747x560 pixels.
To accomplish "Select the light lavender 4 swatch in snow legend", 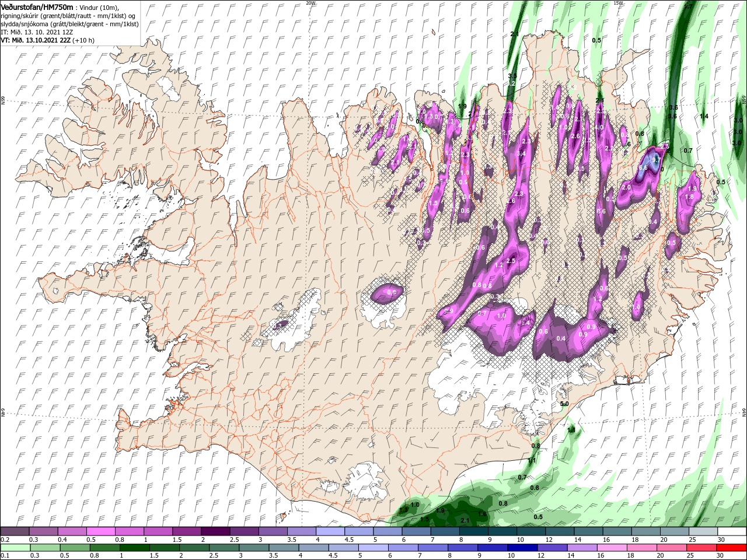I will click(x=330, y=531).
